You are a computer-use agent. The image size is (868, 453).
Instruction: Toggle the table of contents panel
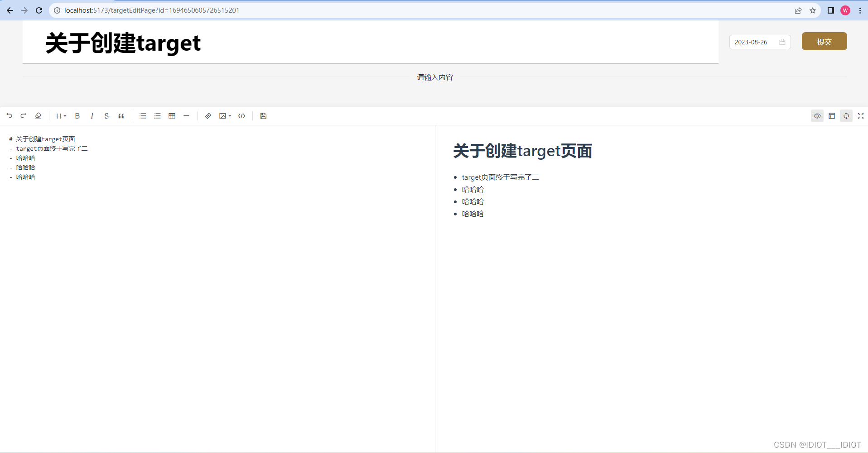point(832,116)
